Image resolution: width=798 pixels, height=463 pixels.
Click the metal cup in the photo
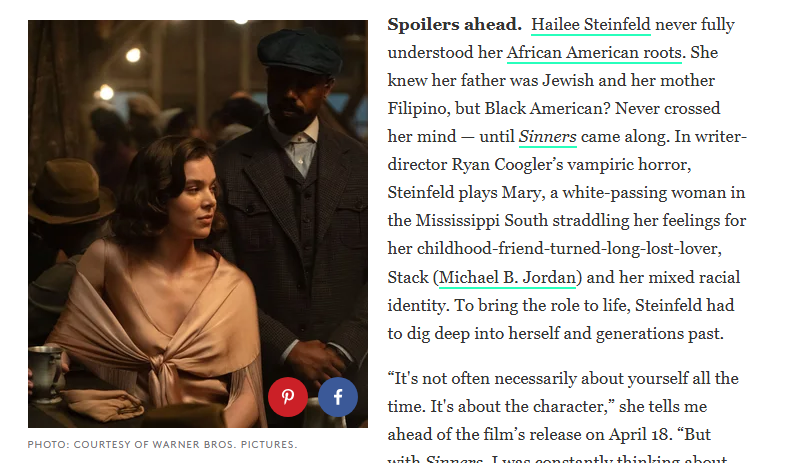click(46, 372)
